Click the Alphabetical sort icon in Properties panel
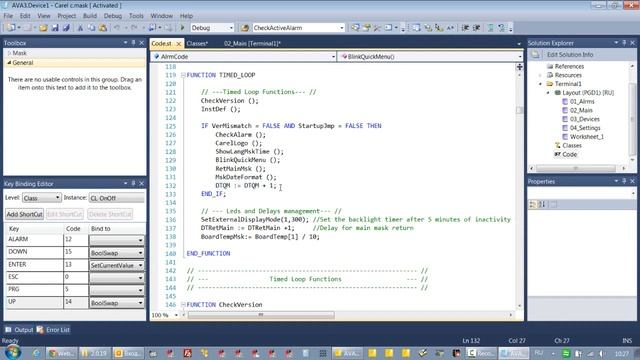The image size is (640, 360). click(542, 204)
